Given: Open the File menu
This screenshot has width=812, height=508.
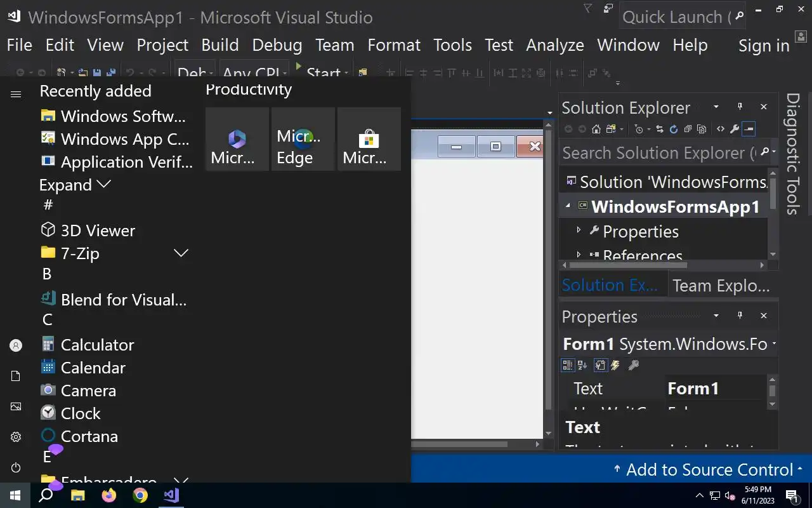Looking at the screenshot, I should click(19, 45).
